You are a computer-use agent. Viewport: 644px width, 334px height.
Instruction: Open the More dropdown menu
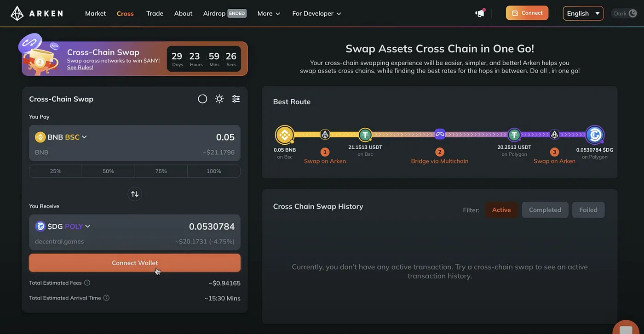tap(269, 13)
